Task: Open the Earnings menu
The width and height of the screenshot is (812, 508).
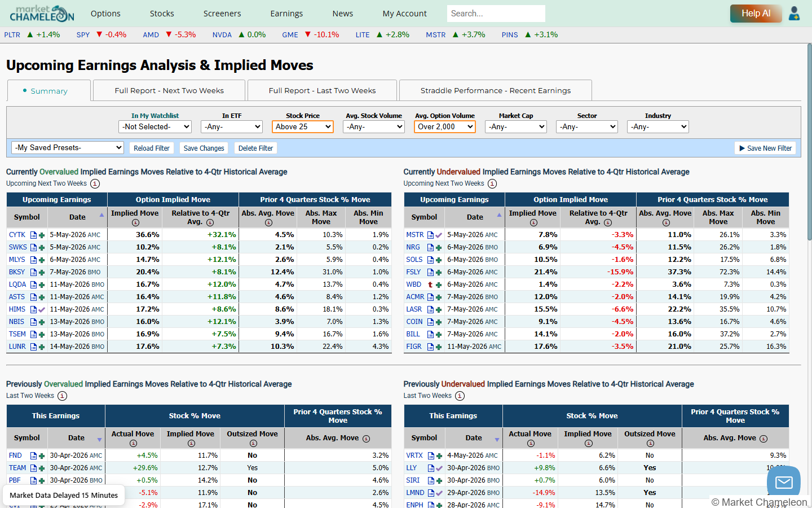Action: 286,14
